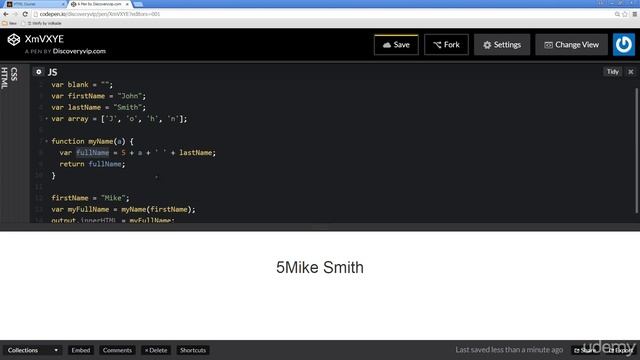Switch to the CSS editor tab
The height and width of the screenshot is (360, 640).
pos(14,74)
